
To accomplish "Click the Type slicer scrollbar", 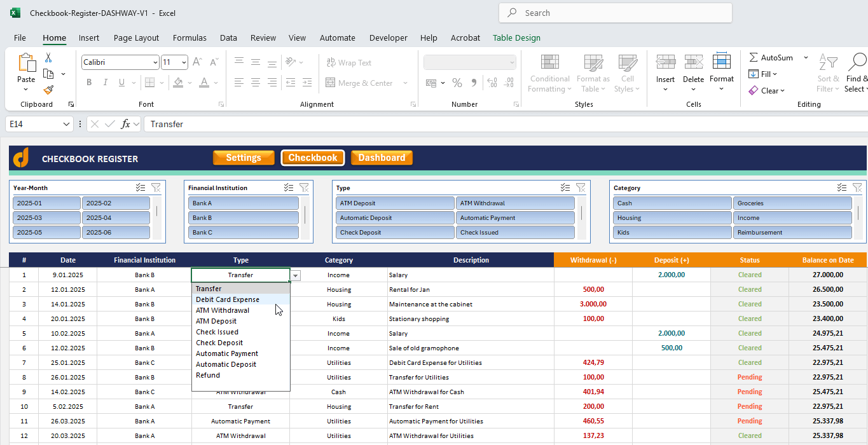I will (581, 212).
